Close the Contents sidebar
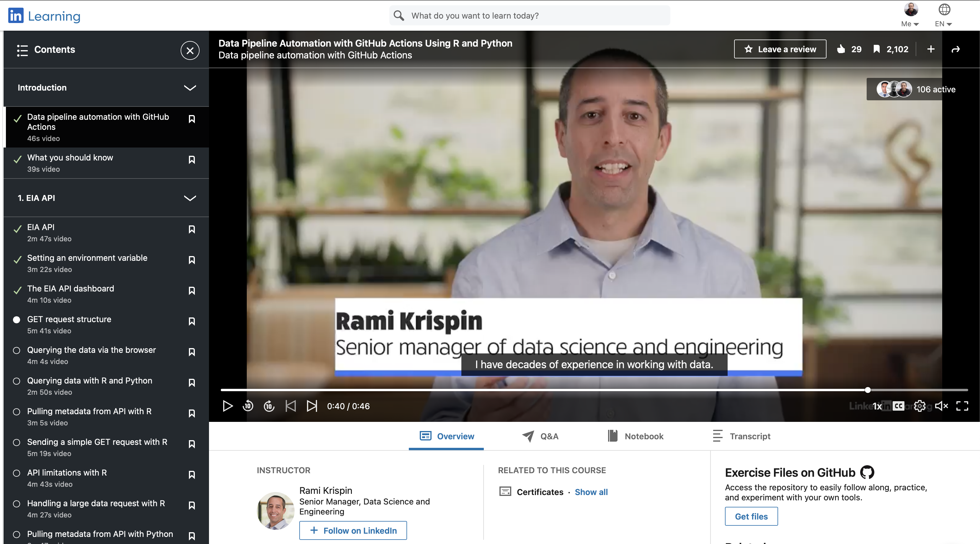 click(x=190, y=50)
